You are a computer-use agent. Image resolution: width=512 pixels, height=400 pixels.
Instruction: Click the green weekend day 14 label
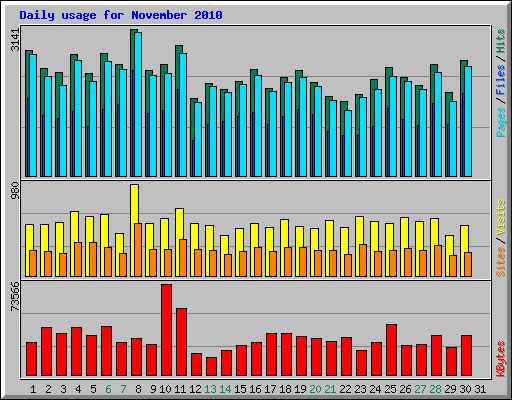(225, 389)
